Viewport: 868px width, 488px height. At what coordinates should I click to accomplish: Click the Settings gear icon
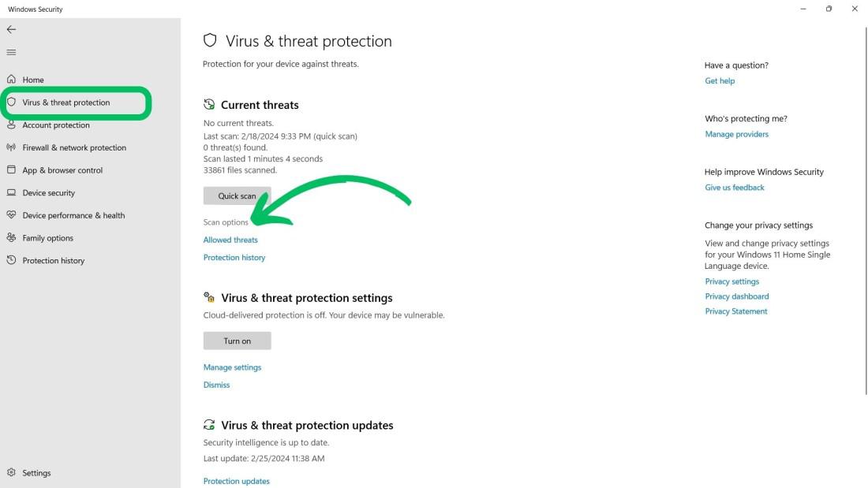[x=11, y=473]
